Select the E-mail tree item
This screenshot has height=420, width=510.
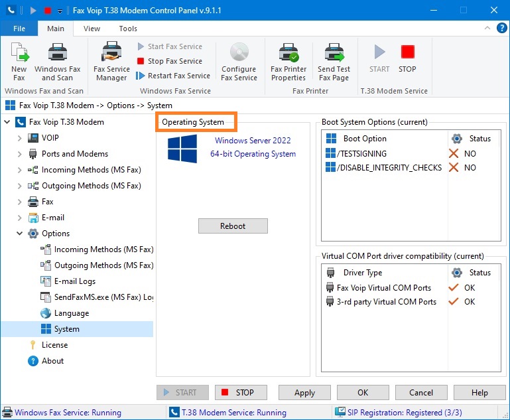53,218
